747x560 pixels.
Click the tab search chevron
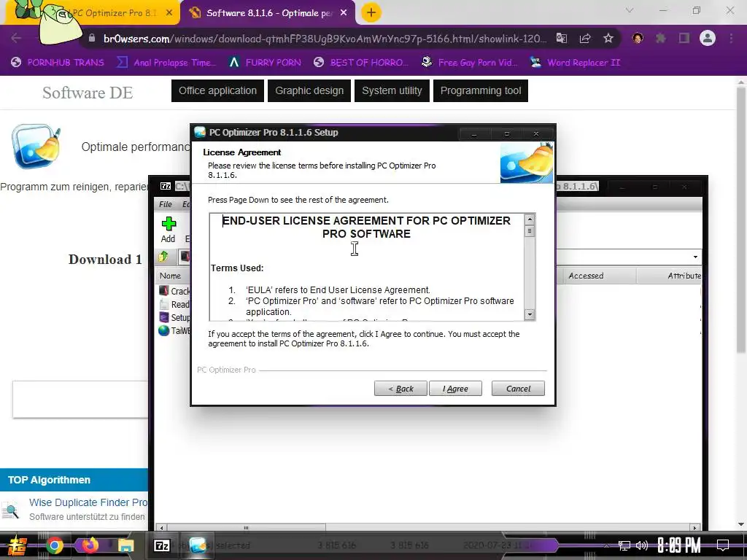point(630,10)
